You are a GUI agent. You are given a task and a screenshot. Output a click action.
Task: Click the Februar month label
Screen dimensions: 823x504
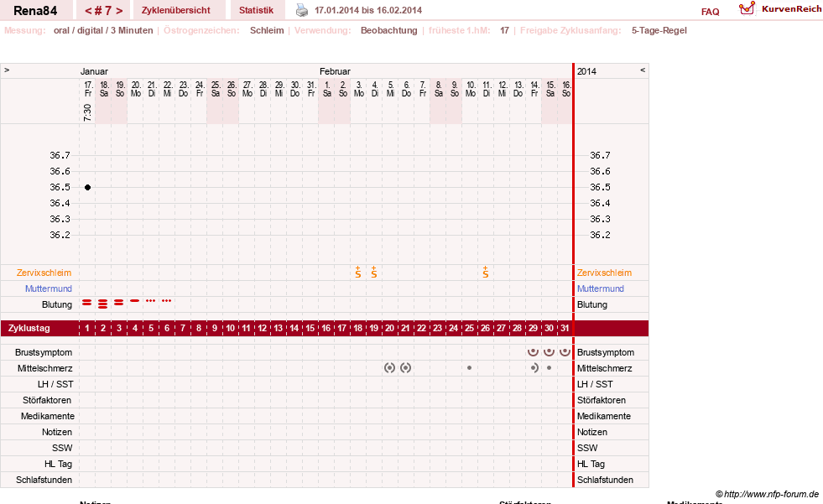pos(335,71)
